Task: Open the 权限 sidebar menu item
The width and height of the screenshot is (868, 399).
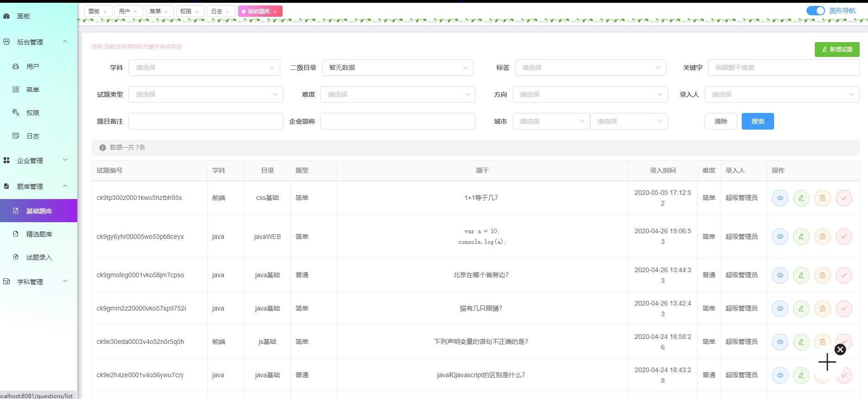Action: (x=38, y=113)
